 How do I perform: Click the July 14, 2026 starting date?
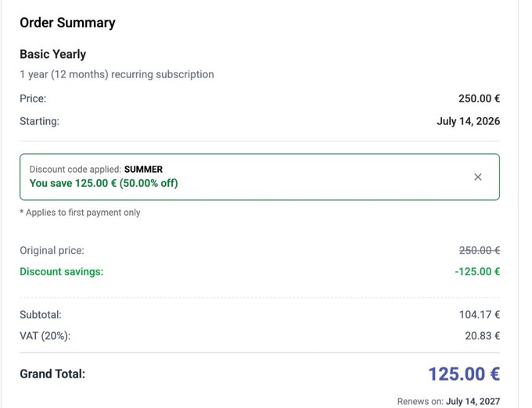[x=468, y=121]
